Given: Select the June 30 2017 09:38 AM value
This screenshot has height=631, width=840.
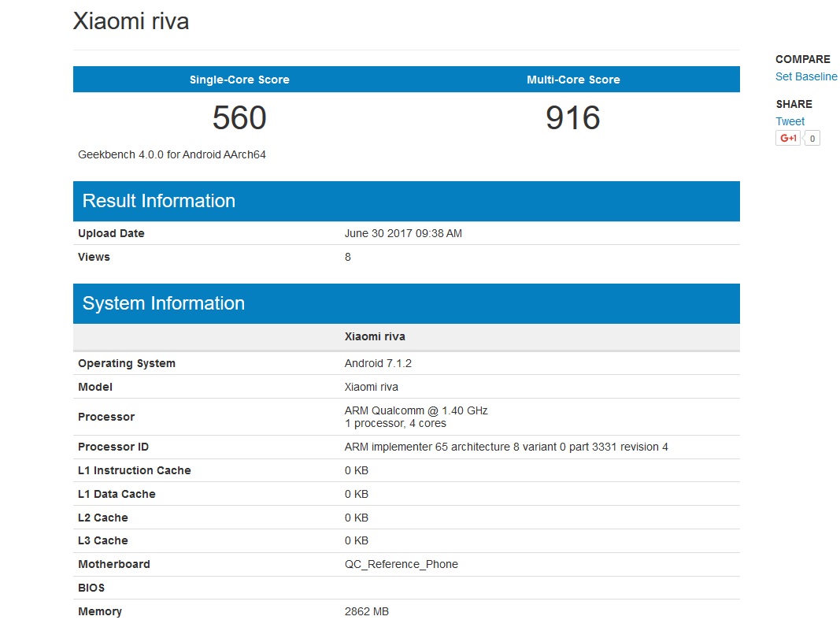Looking at the screenshot, I should (403, 233).
